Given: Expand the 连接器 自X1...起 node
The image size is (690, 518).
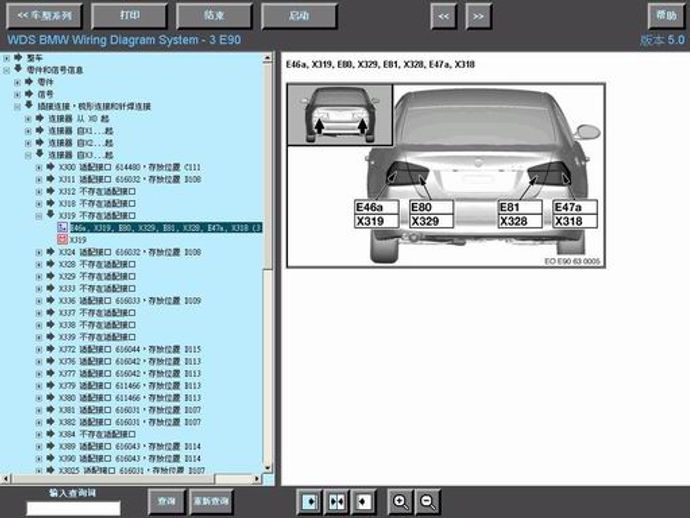Looking at the screenshot, I should coord(28,131).
